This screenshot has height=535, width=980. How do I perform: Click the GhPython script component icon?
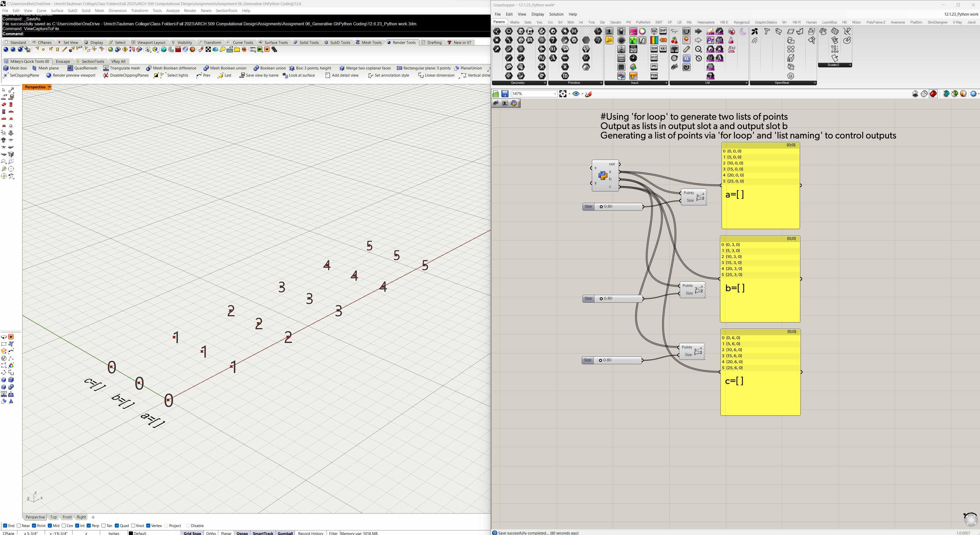coord(603,175)
